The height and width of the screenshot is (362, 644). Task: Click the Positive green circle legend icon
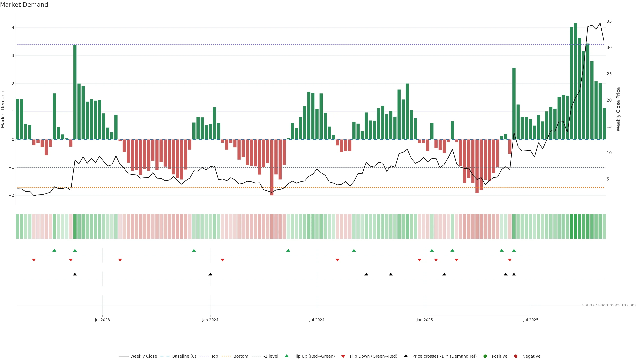pos(485,356)
